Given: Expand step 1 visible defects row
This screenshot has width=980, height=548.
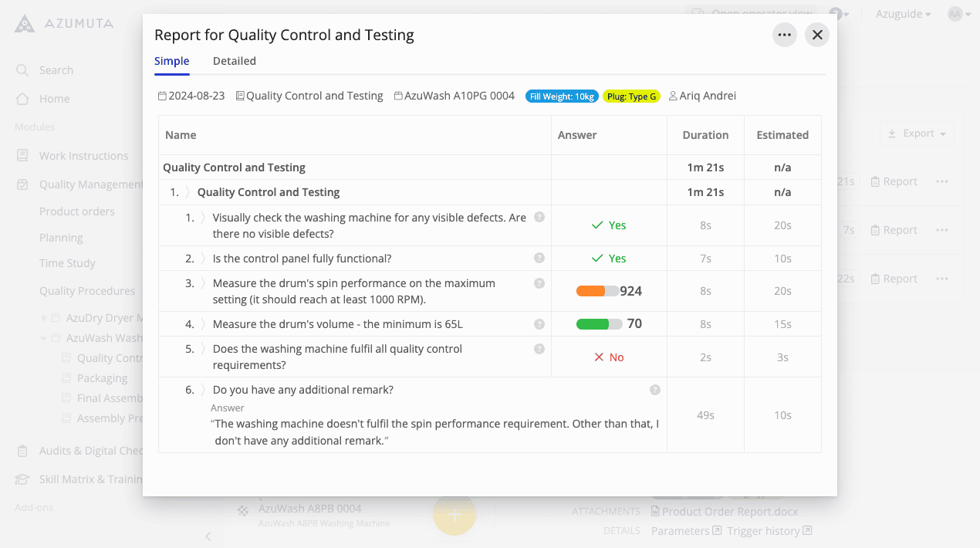Looking at the screenshot, I should tap(204, 218).
